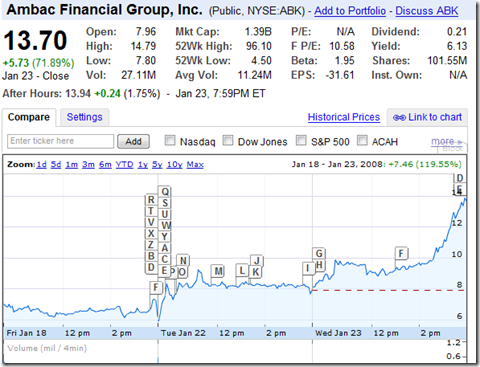This screenshot has height=367, width=480.
Task: Click the Add ticker button
Action: [133, 142]
